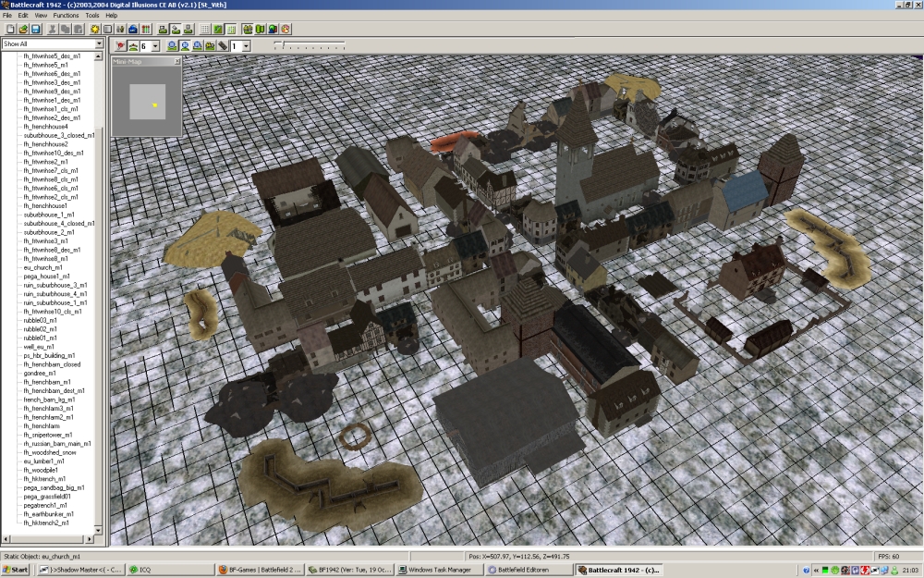The height and width of the screenshot is (578, 924).
Task: Select gondree_m1 in the object list
Action: pyautogui.click(x=40, y=374)
